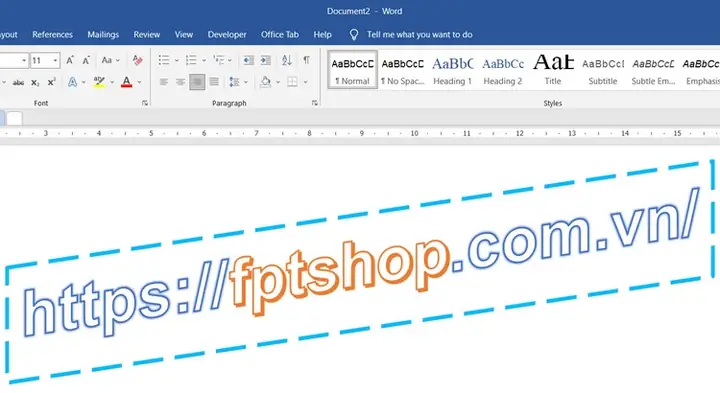Screen dimensions: 720x393
Task: Apply the Subtle Emphasis style
Action: coord(653,70)
